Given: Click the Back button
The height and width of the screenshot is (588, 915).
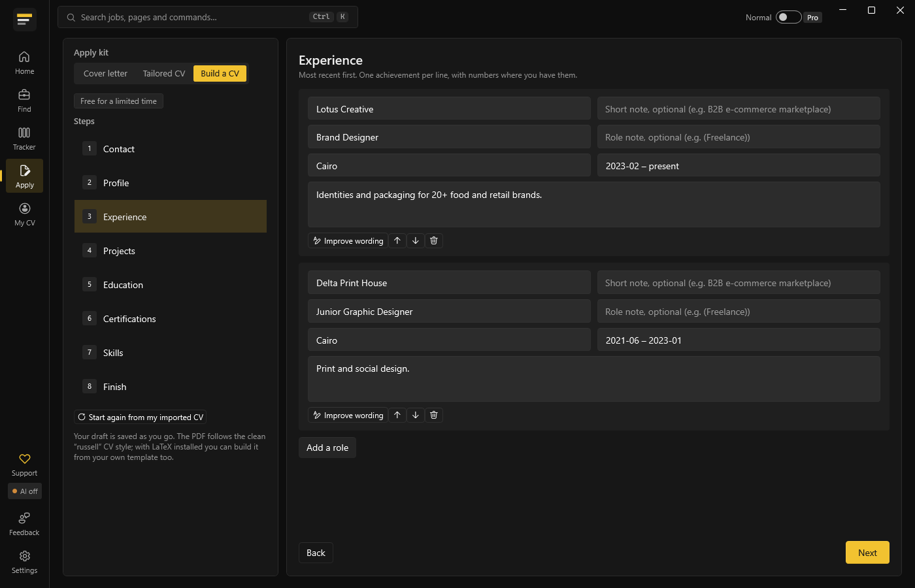Looking at the screenshot, I should [x=316, y=553].
